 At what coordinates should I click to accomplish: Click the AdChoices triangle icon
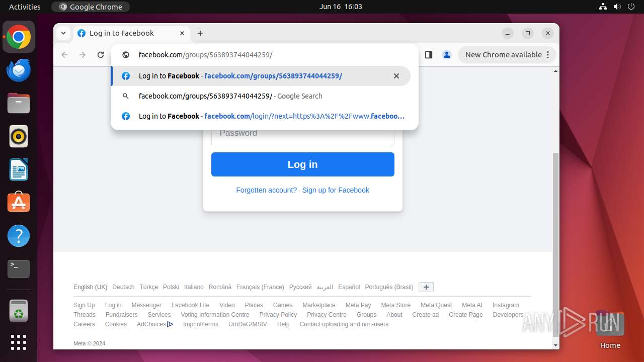coord(170,324)
